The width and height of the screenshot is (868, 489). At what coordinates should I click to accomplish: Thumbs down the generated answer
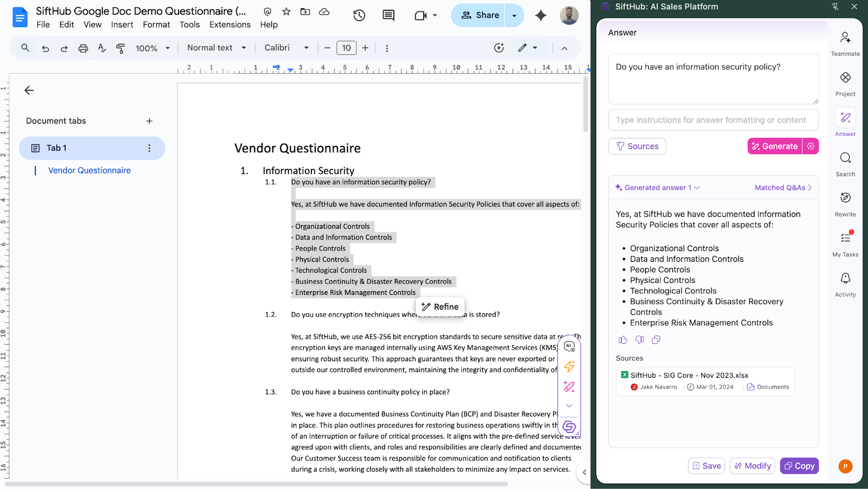639,340
